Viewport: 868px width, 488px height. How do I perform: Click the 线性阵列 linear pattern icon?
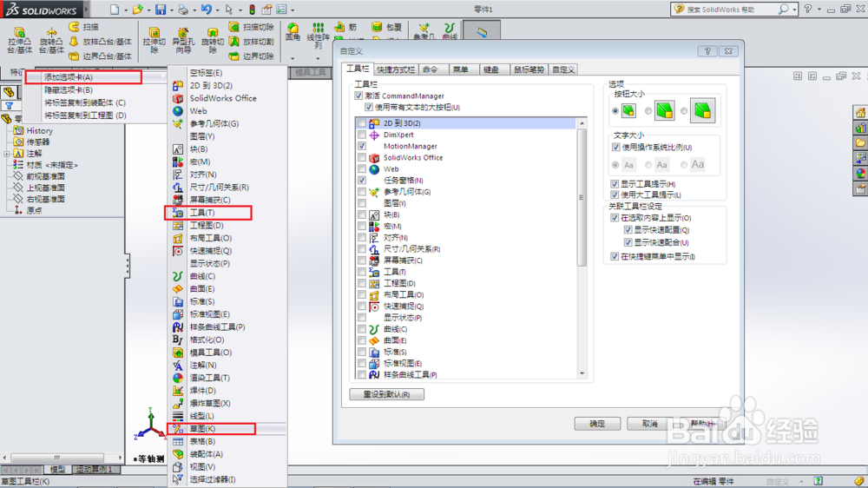[x=318, y=27]
